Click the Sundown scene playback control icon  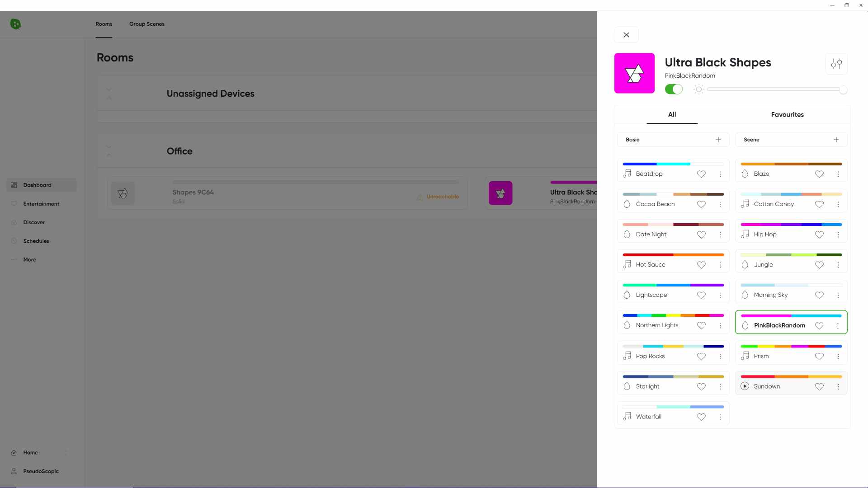[745, 386]
